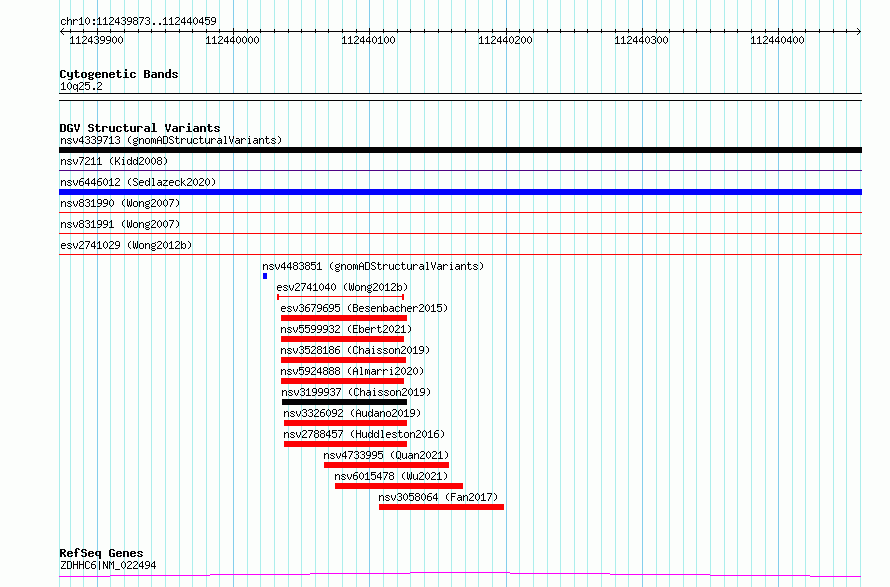This screenshot has width=890, height=587.
Task: Click the nsv4339713 gnomADStructuralVariants label
Action: click(170, 140)
